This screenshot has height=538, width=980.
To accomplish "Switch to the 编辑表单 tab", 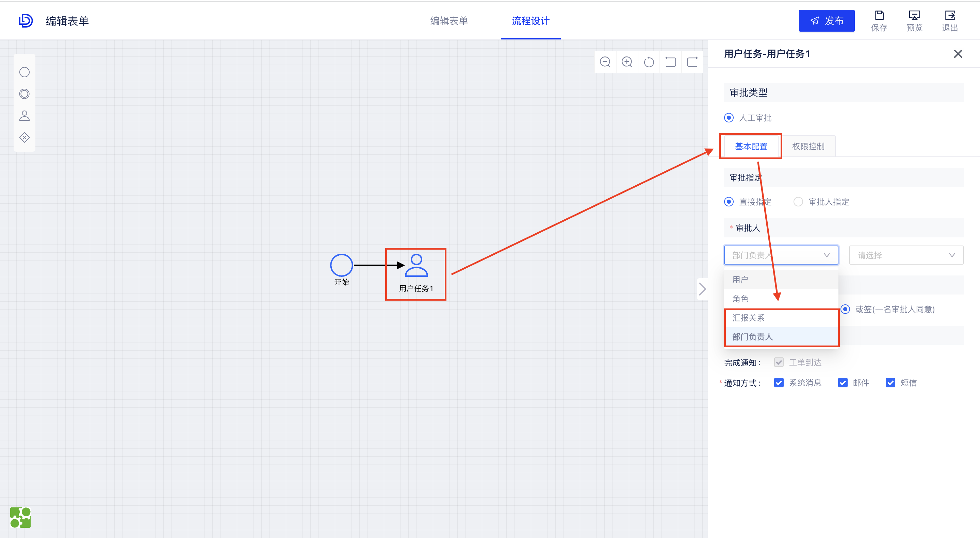I will [x=449, y=21].
